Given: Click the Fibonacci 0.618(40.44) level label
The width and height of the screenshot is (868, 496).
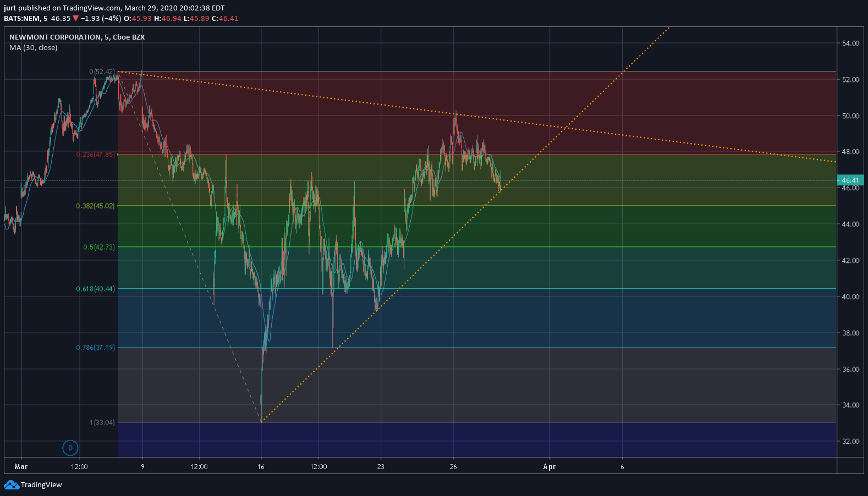Looking at the screenshot, I should tap(96, 289).
